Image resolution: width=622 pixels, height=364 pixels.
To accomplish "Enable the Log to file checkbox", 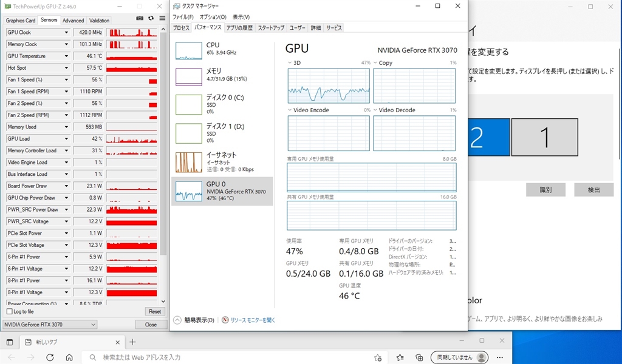I will [10, 311].
